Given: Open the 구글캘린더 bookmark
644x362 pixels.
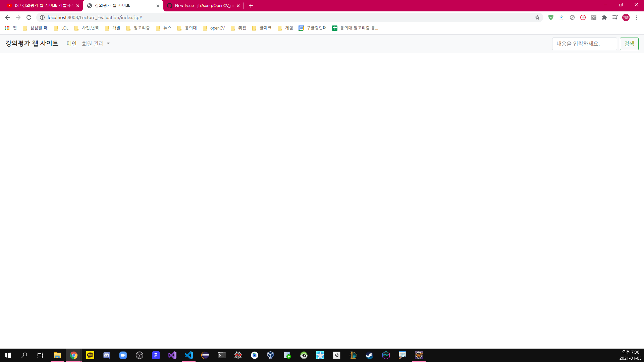Looking at the screenshot, I should (x=312, y=28).
